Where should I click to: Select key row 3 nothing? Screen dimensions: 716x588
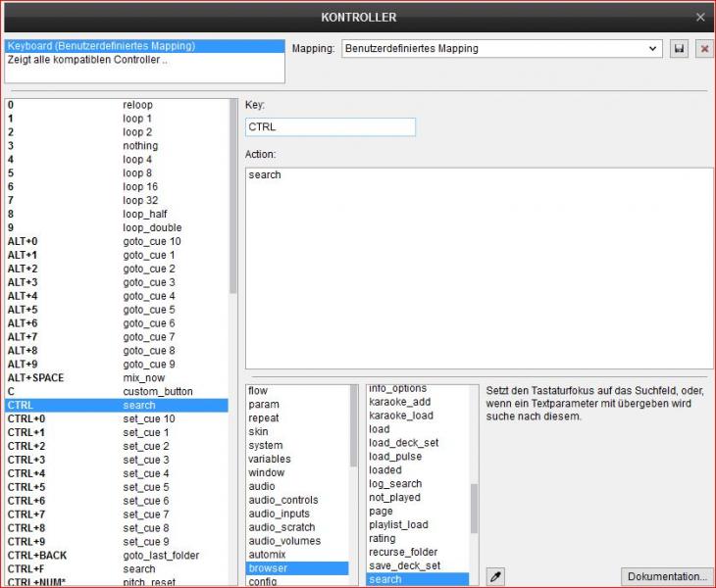coord(117,146)
